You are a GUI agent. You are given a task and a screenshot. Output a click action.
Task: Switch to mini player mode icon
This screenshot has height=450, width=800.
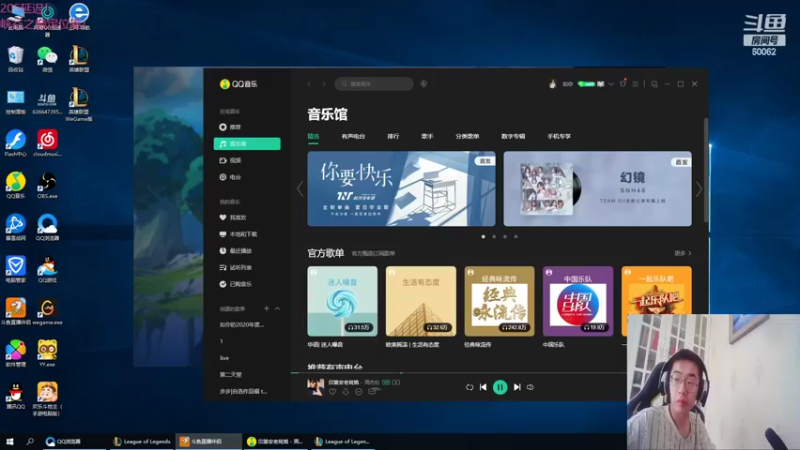pos(654,84)
